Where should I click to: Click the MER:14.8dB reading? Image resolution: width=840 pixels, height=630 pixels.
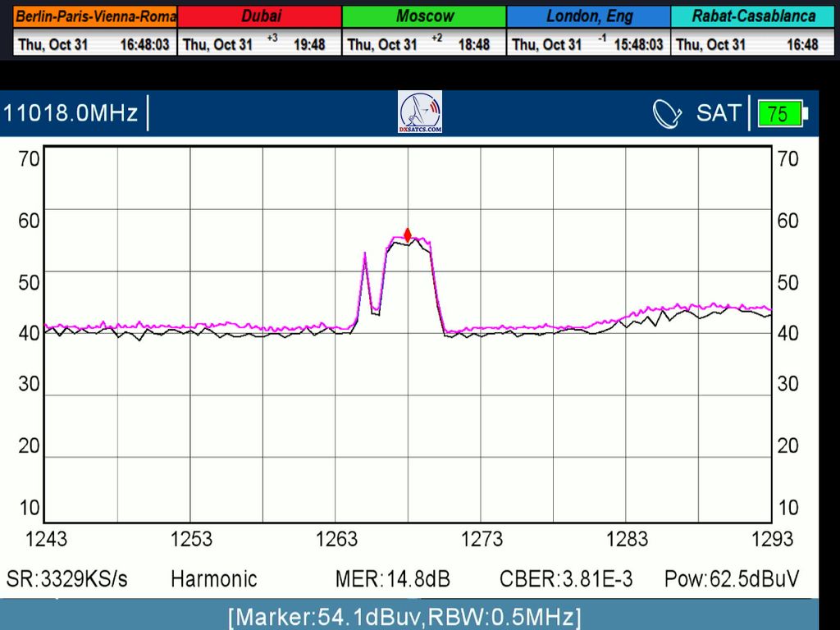[x=392, y=579]
